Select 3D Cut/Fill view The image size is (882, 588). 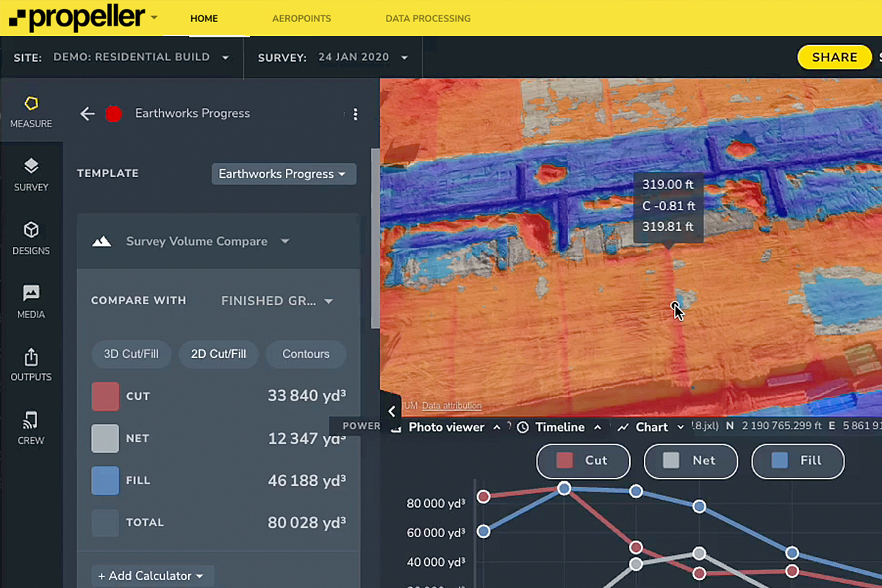[132, 354]
